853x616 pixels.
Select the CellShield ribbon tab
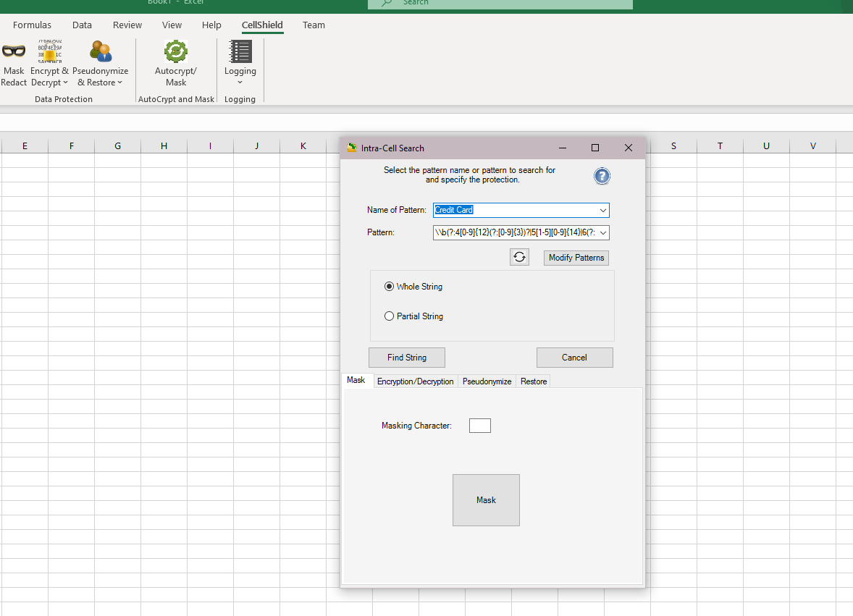coord(262,25)
